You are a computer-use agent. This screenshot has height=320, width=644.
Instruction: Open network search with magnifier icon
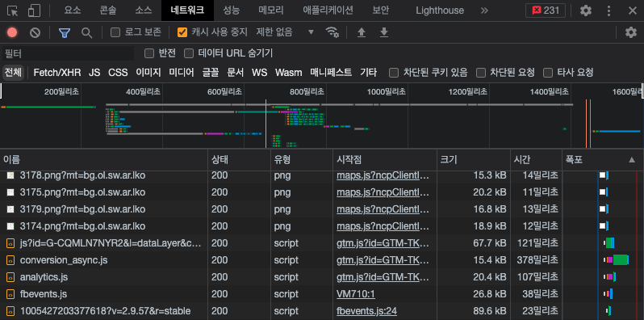coord(86,32)
